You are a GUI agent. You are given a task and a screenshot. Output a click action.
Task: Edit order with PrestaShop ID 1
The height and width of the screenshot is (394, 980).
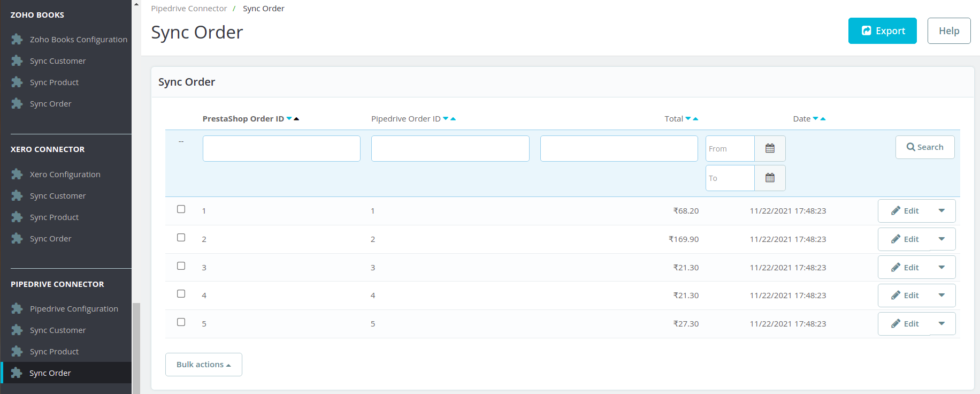(x=905, y=210)
